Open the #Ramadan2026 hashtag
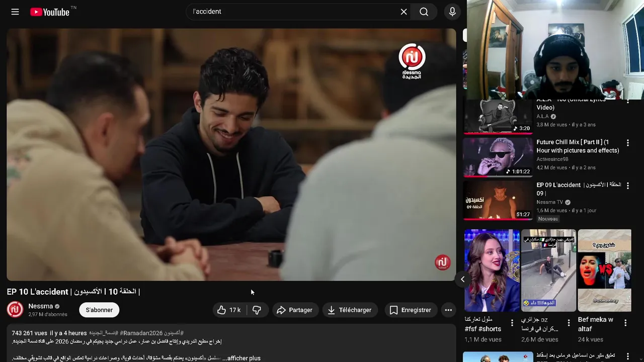644x362 pixels. click(x=140, y=333)
